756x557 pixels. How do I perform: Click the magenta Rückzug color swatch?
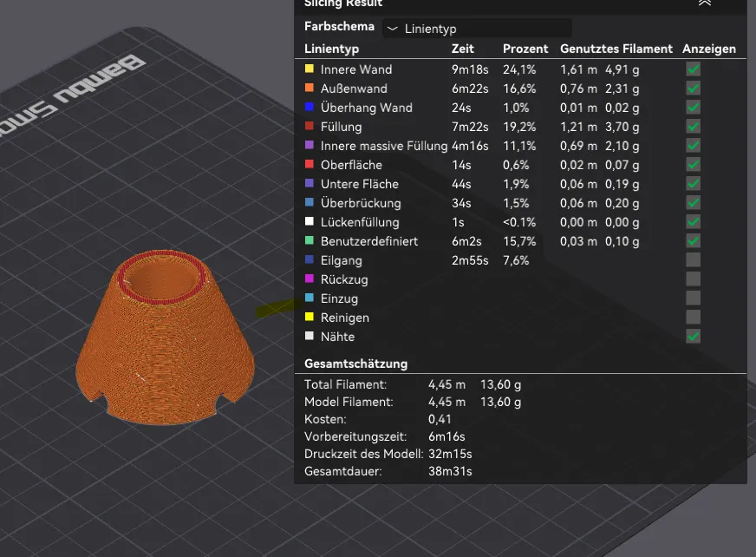pos(310,278)
